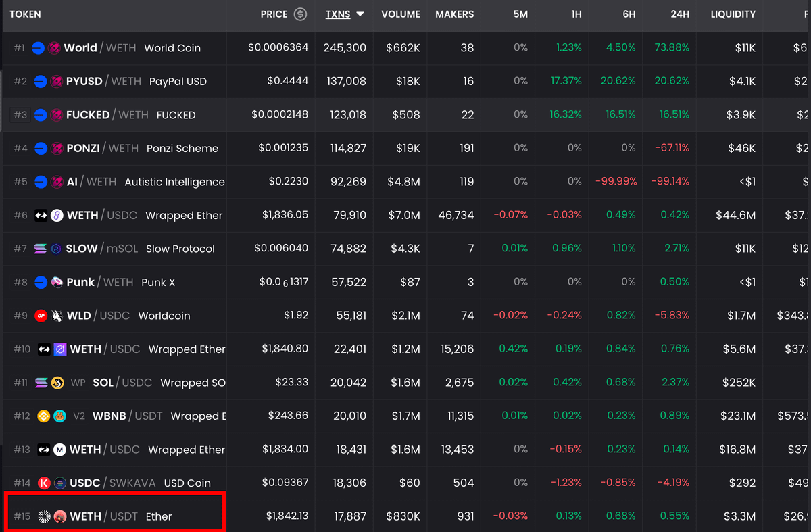
Task: Toggle the dollar price currency icon in header
Action: pyautogui.click(x=301, y=14)
